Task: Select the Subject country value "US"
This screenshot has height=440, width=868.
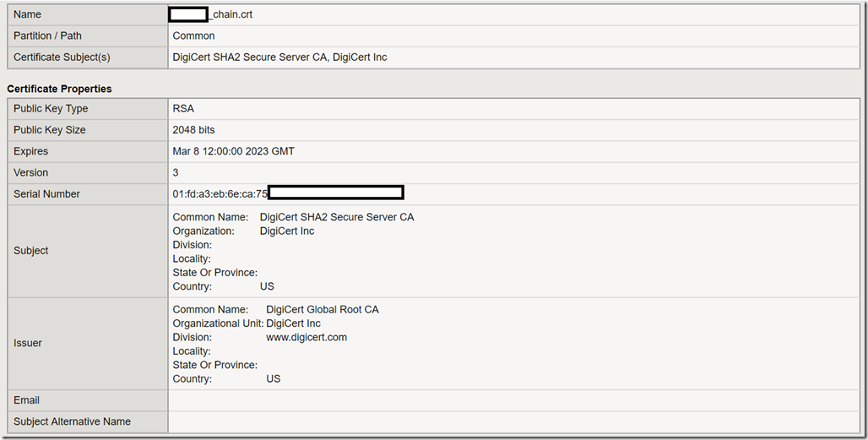Action: point(268,286)
